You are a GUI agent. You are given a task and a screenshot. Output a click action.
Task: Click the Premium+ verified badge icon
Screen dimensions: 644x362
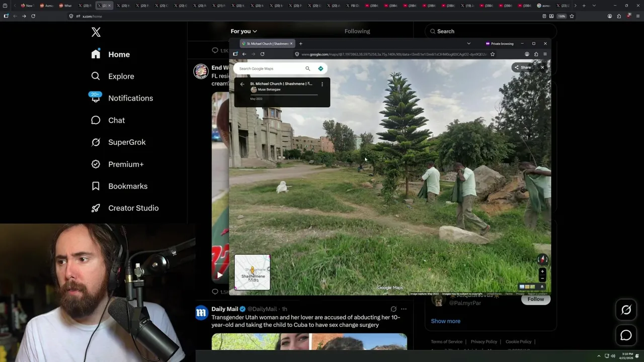96,164
